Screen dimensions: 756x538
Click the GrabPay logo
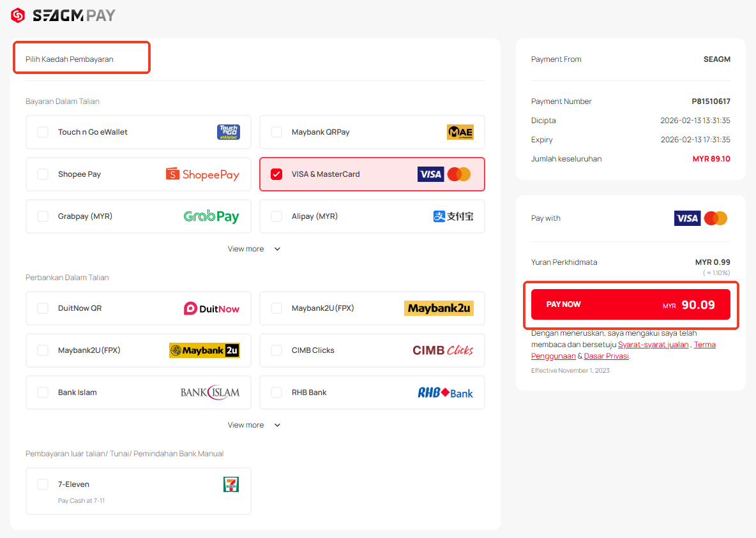coord(211,216)
